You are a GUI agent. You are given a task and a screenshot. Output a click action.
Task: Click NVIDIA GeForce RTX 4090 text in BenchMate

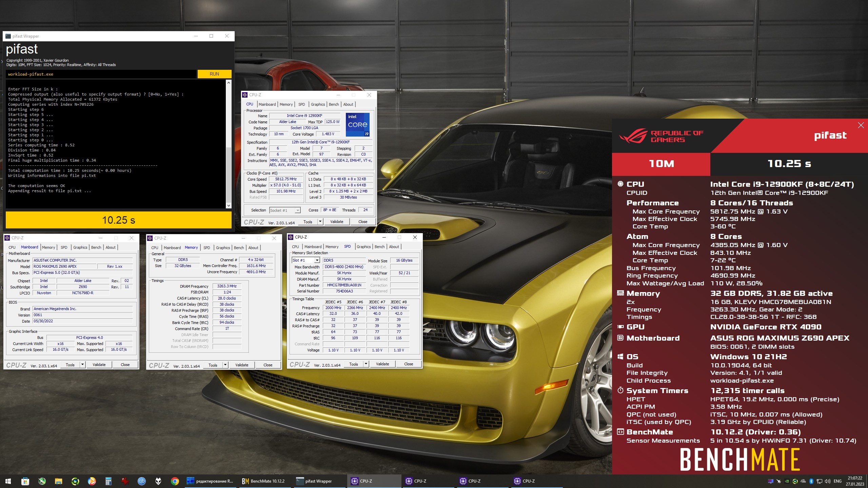pos(766,327)
